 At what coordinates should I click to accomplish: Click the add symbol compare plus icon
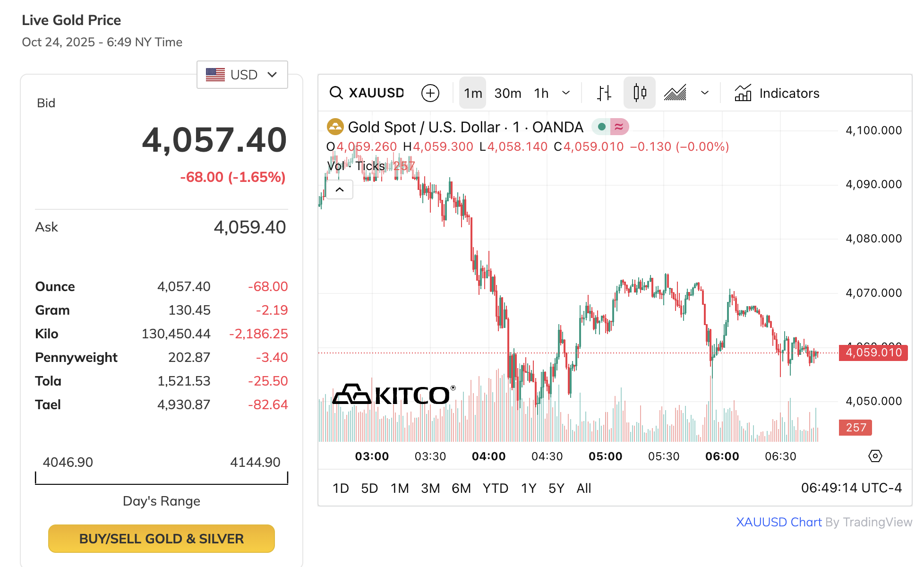pyautogui.click(x=430, y=93)
